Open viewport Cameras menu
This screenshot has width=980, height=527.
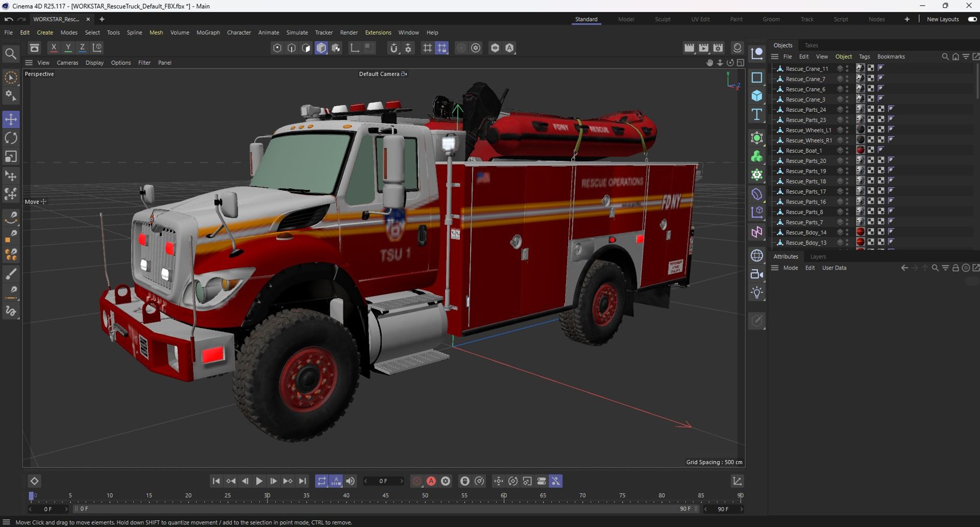[67, 63]
